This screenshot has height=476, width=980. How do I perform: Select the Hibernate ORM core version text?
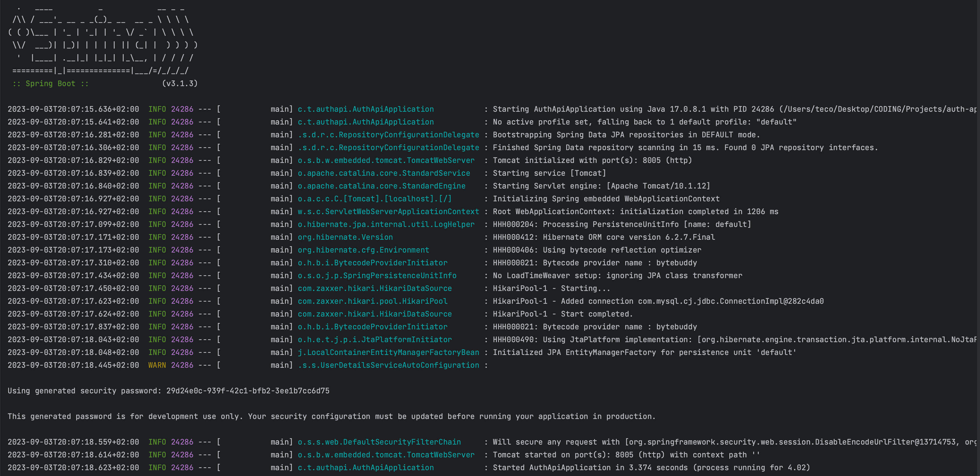[647, 237]
